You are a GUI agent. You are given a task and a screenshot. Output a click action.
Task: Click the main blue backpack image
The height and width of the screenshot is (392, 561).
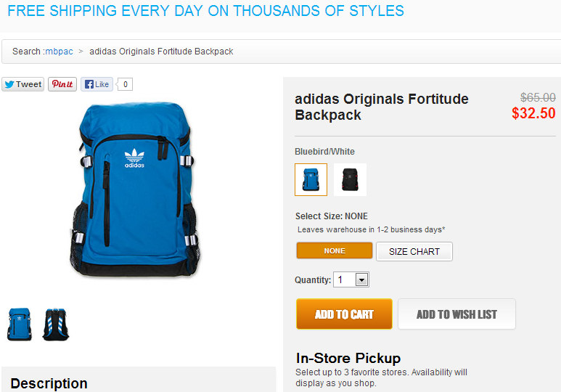click(x=135, y=189)
